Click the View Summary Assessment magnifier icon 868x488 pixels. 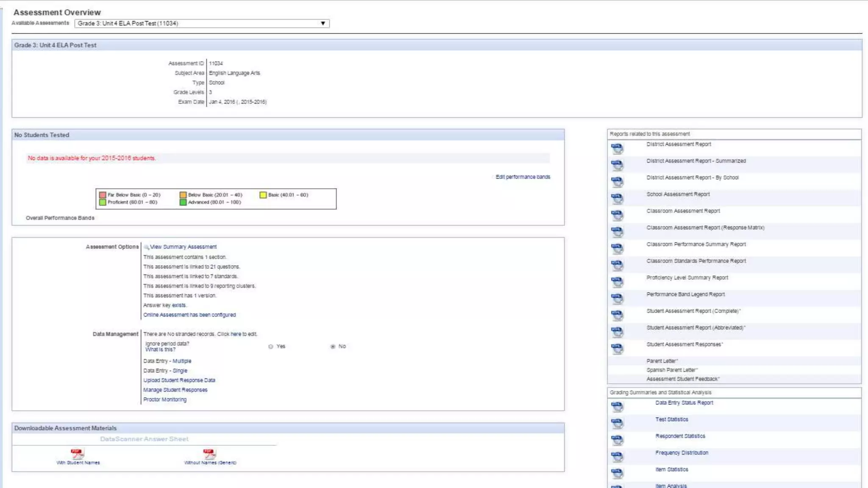pyautogui.click(x=146, y=247)
